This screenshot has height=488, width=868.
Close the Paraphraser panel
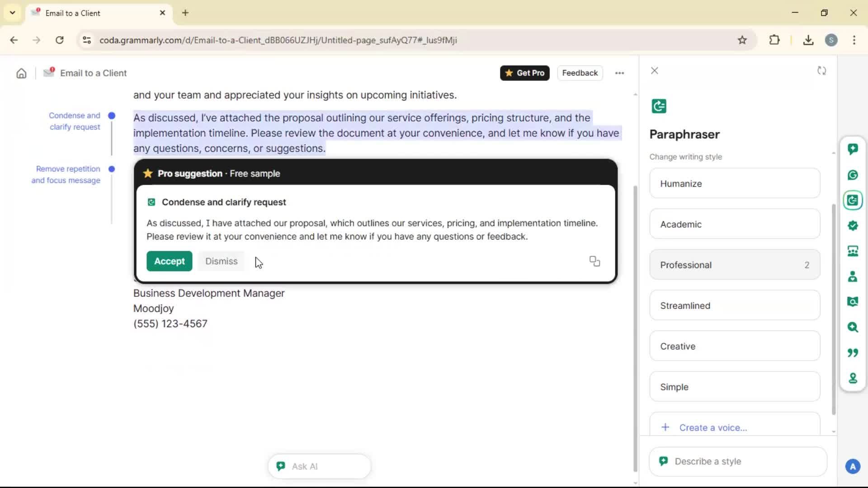point(654,71)
